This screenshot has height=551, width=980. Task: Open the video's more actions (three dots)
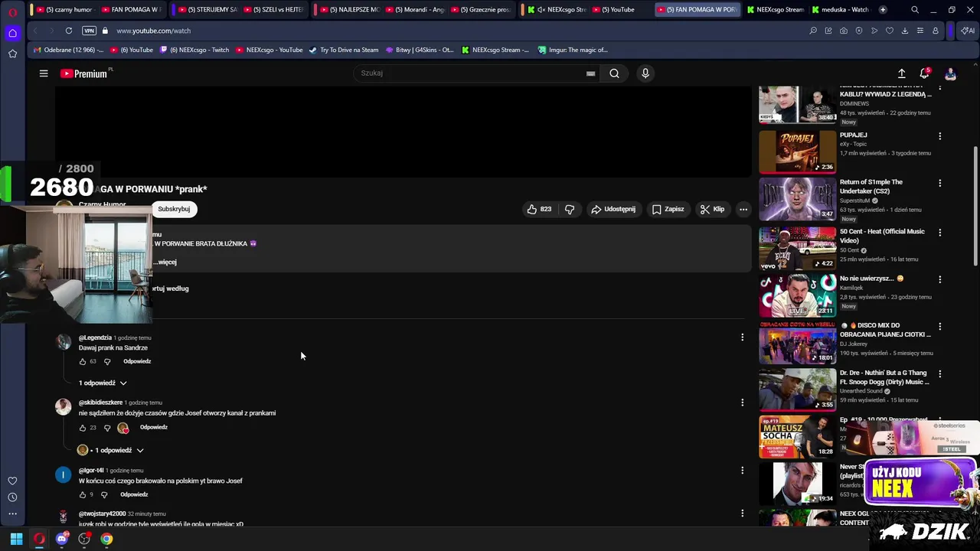click(743, 209)
